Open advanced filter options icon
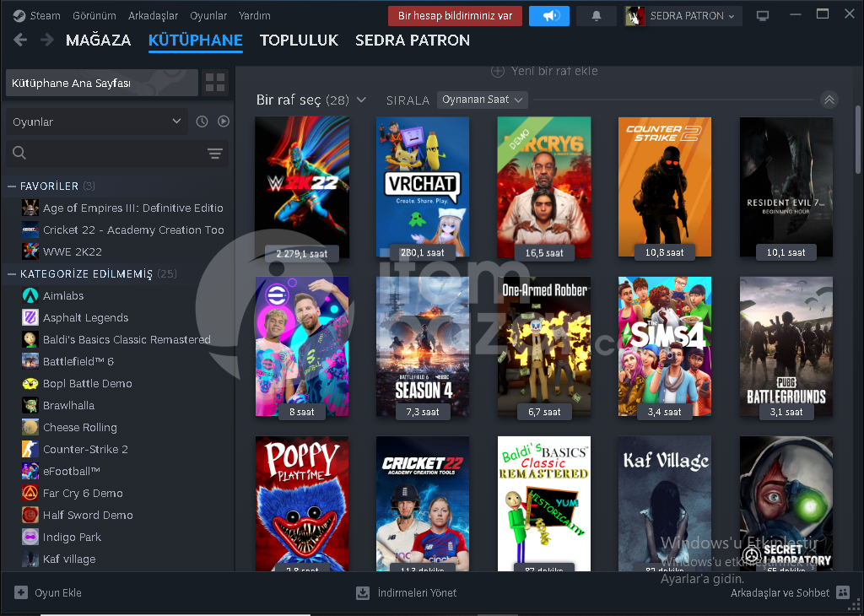The image size is (864, 616). (215, 154)
